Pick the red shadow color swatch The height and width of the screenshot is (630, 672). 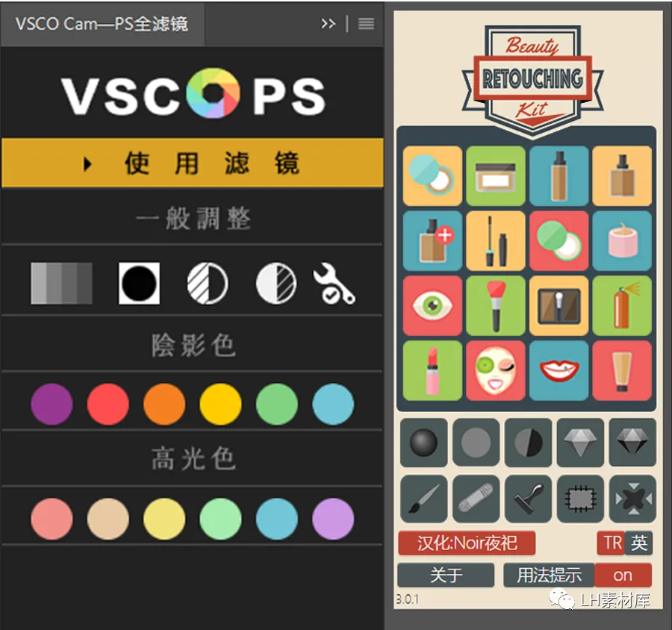click(108, 404)
